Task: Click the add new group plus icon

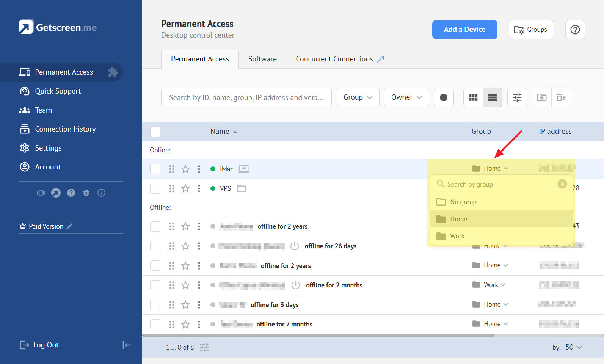Action: tap(562, 184)
